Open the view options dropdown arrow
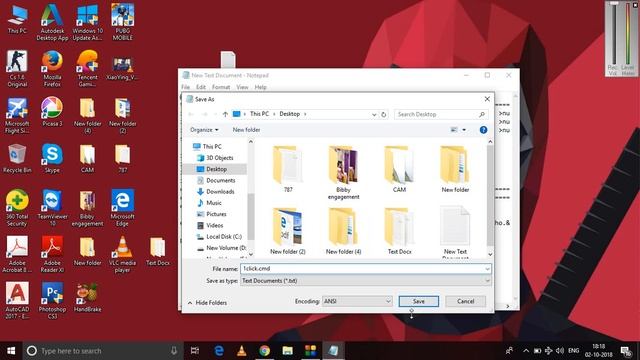 point(464,130)
